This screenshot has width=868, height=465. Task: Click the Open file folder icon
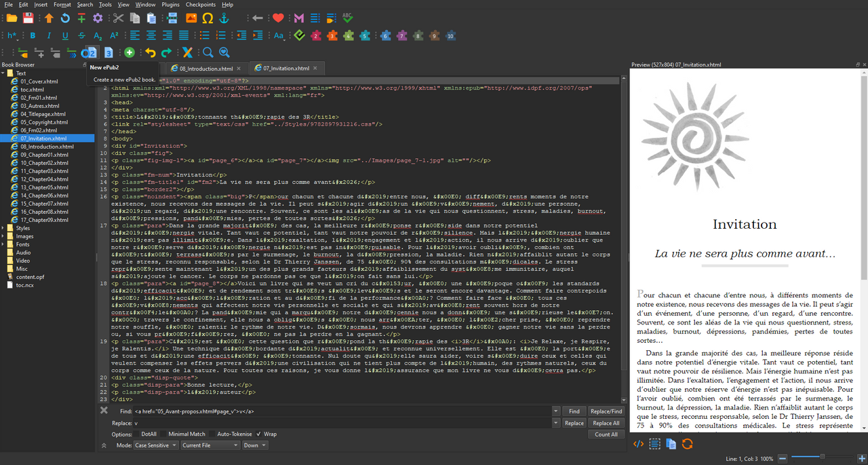click(12, 18)
